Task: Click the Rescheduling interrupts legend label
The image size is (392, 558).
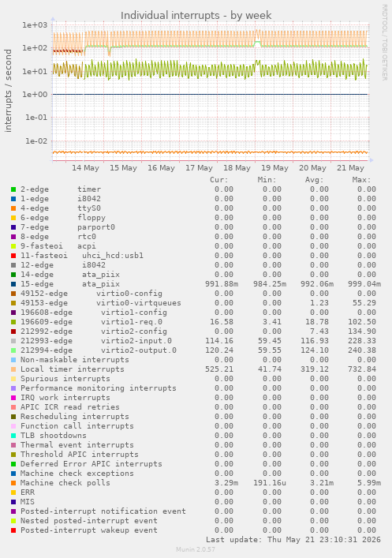Action: (75, 417)
